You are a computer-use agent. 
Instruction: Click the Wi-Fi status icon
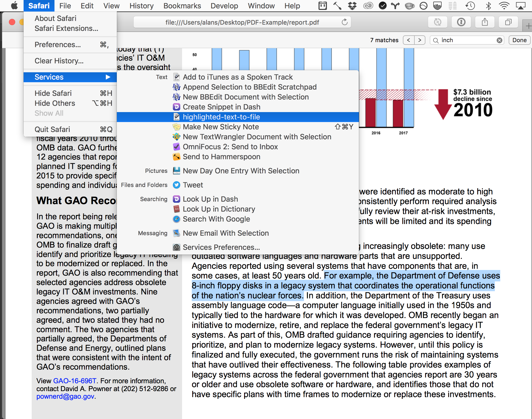pos(504,6)
